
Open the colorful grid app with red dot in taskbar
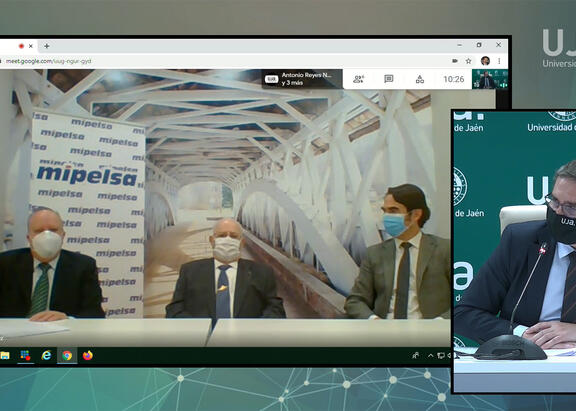25,355
